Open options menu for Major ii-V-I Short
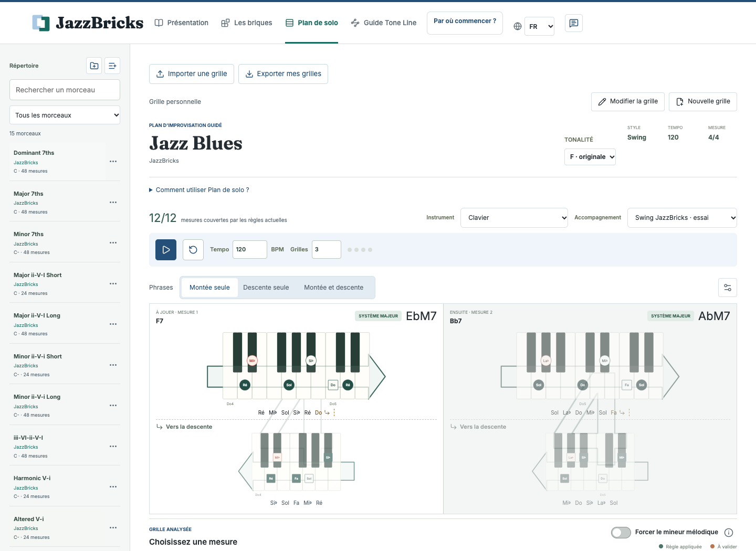 pos(113,284)
